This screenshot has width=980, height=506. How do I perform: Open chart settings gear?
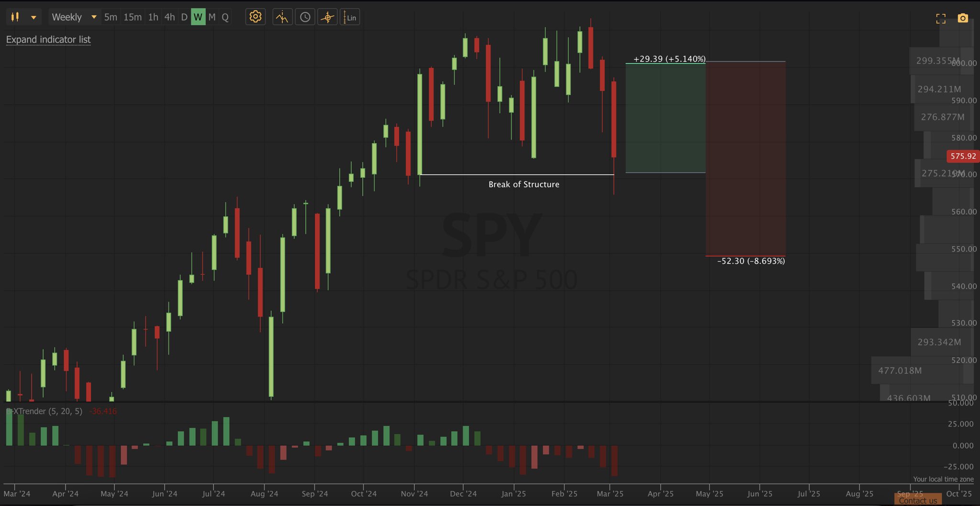(256, 17)
